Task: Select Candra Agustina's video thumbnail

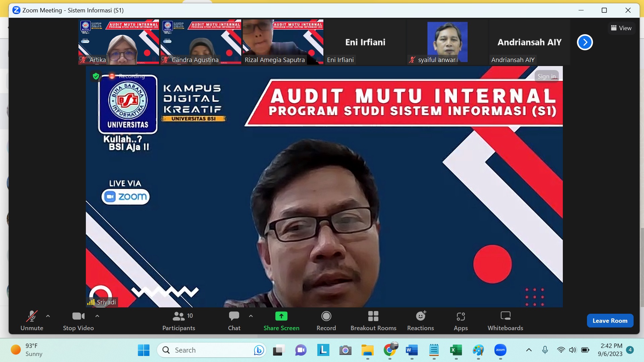Action: [x=201, y=42]
